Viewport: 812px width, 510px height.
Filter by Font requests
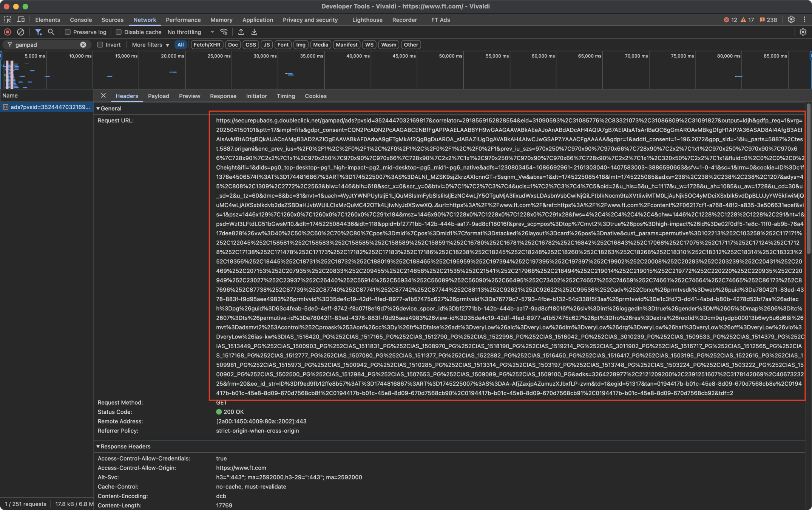pyautogui.click(x=283, y=45)
